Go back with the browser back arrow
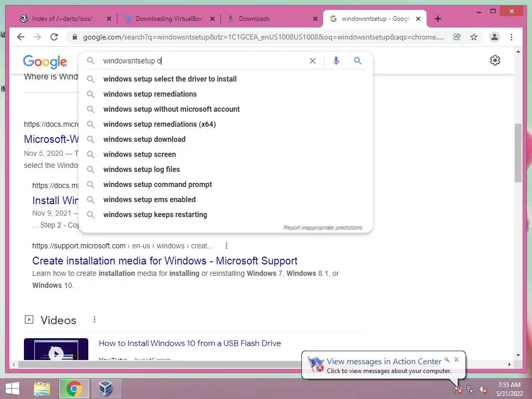This screenshot has height=399, width=532. tap(21, 37)
